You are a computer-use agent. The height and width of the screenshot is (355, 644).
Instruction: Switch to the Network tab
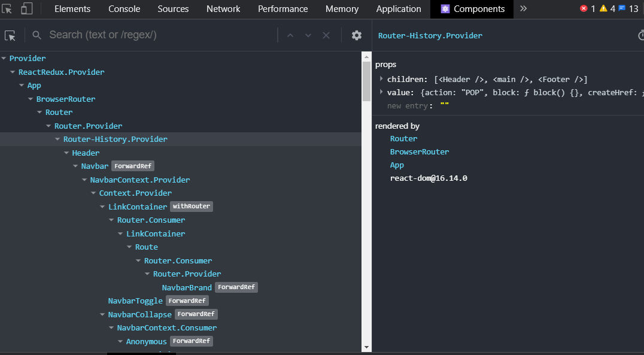(223, 9)
